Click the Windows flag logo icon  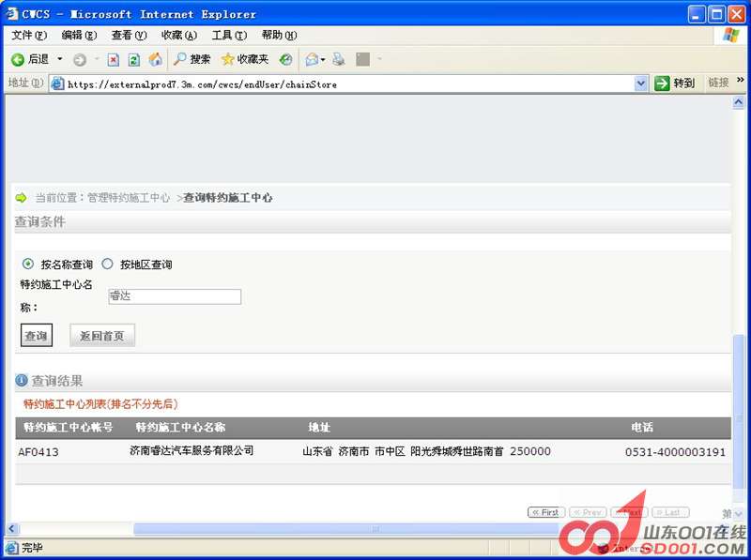coord(731,35)
